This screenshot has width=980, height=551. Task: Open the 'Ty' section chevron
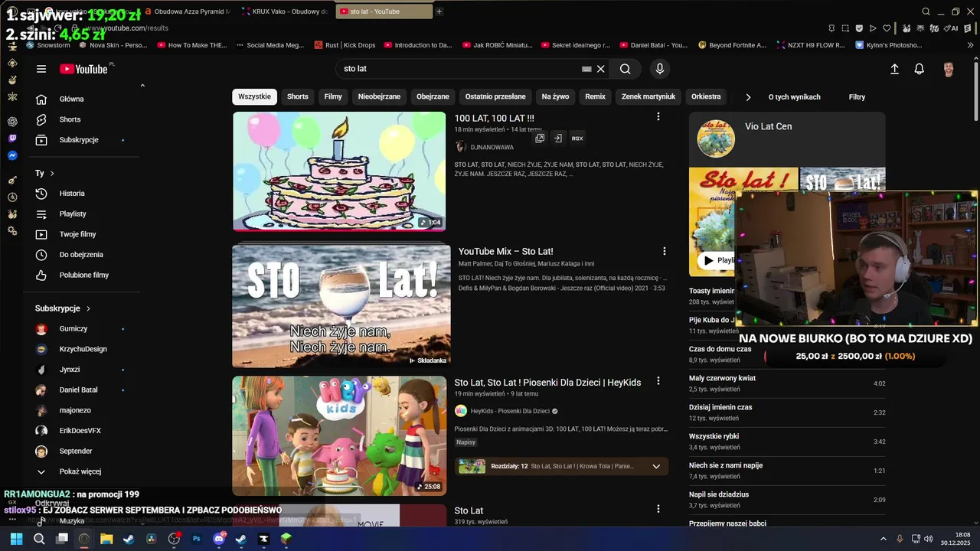[52, 174]
